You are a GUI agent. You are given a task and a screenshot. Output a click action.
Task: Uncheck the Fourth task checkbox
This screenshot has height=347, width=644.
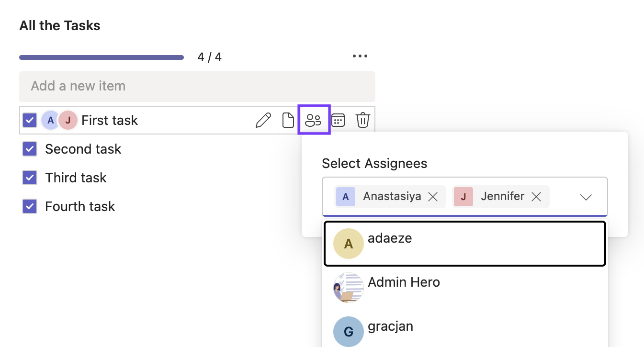click(x=29, y=206)
